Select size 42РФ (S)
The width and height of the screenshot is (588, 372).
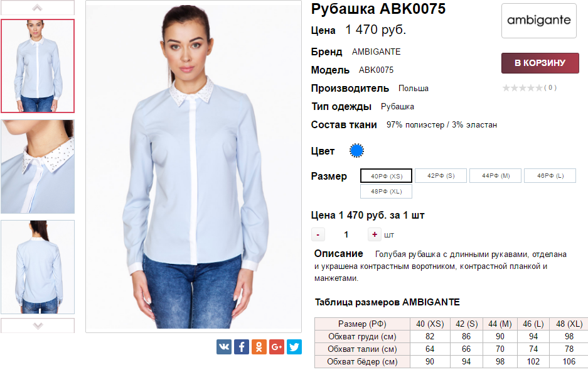(x=441, y=176)
